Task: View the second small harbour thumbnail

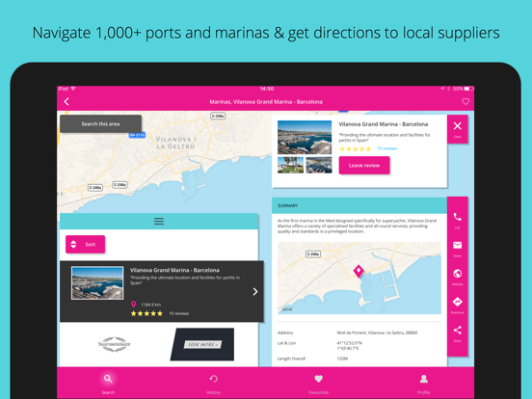Action: tap(319, 165)
